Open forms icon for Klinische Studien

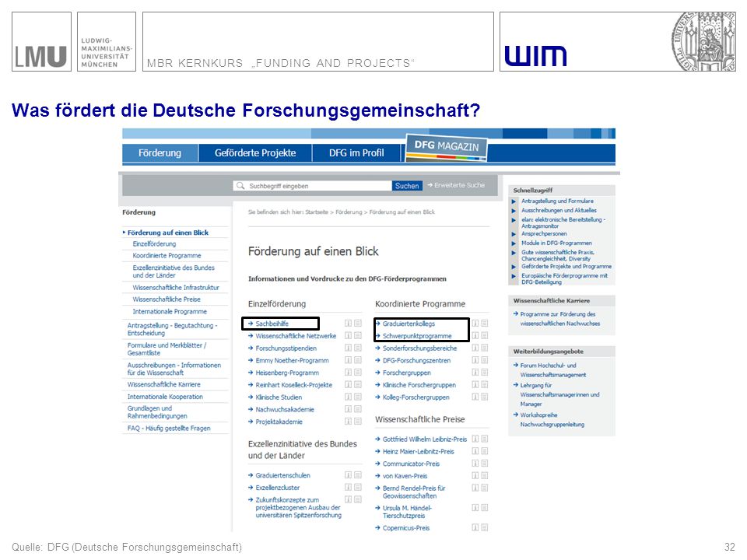click(358, 397)
